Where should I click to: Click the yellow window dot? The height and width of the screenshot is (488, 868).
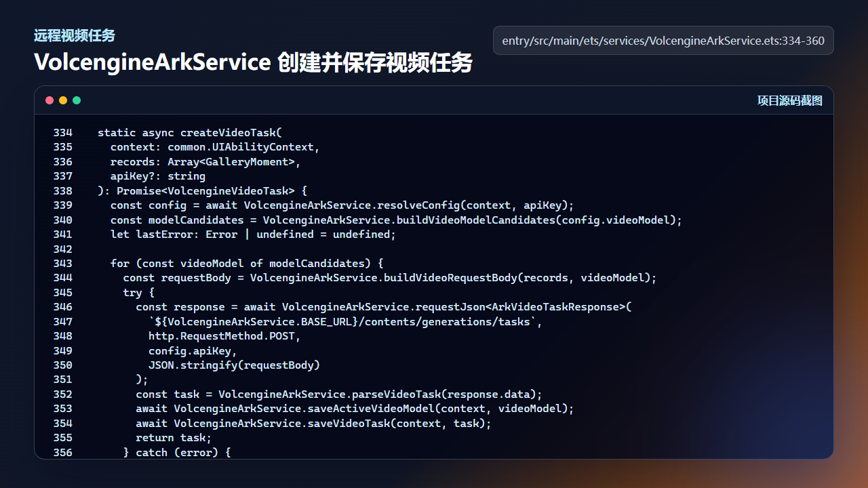63,100
